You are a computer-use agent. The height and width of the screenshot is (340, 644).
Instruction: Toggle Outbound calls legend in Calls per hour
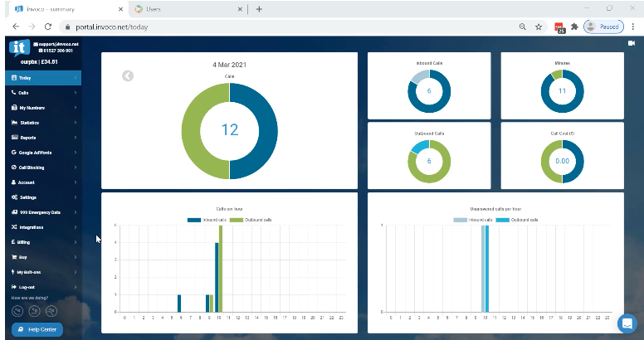coord(251,220)
